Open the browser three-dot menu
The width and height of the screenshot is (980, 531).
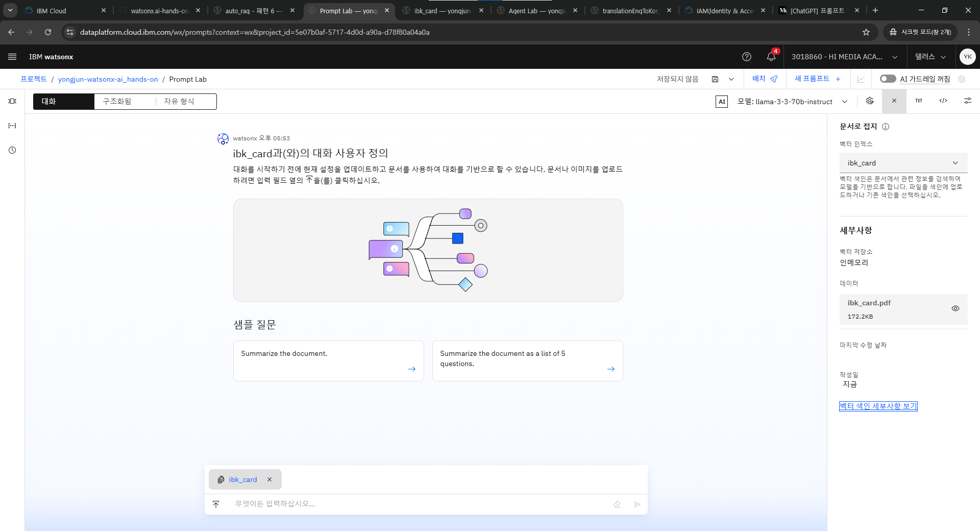point(969,32)
